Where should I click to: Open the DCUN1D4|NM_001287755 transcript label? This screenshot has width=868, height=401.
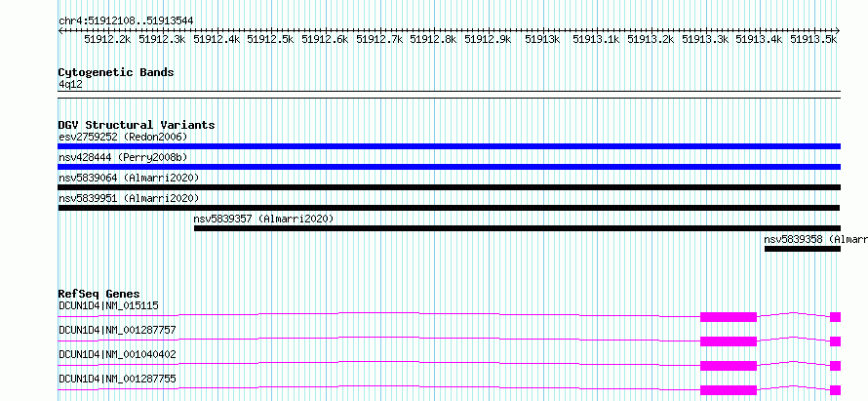tap(117, 379)
